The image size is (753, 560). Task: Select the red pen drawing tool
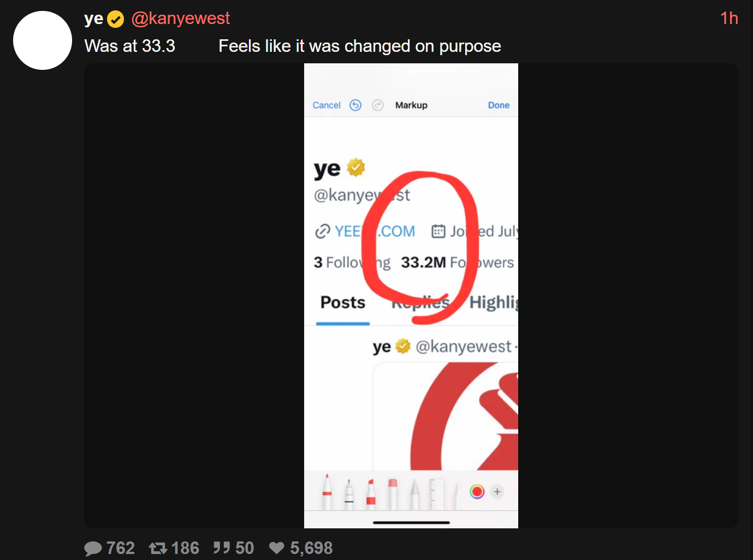[x=327, y=491]
